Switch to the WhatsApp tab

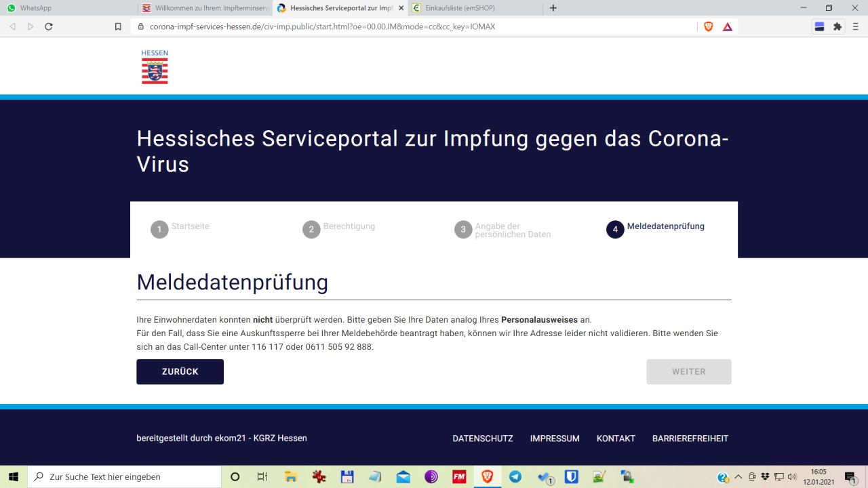point(68,8)
